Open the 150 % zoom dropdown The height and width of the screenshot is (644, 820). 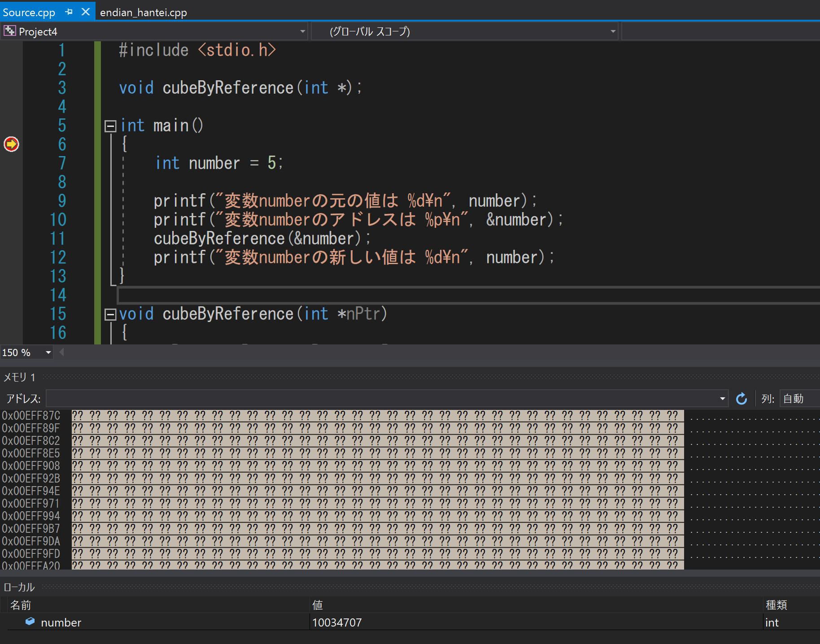[x=48, y=352]
